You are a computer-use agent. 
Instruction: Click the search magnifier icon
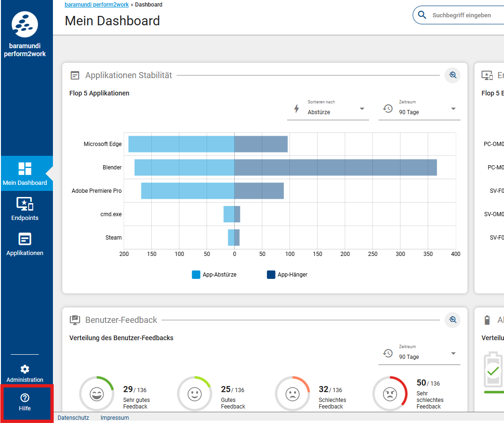point(422,15)
